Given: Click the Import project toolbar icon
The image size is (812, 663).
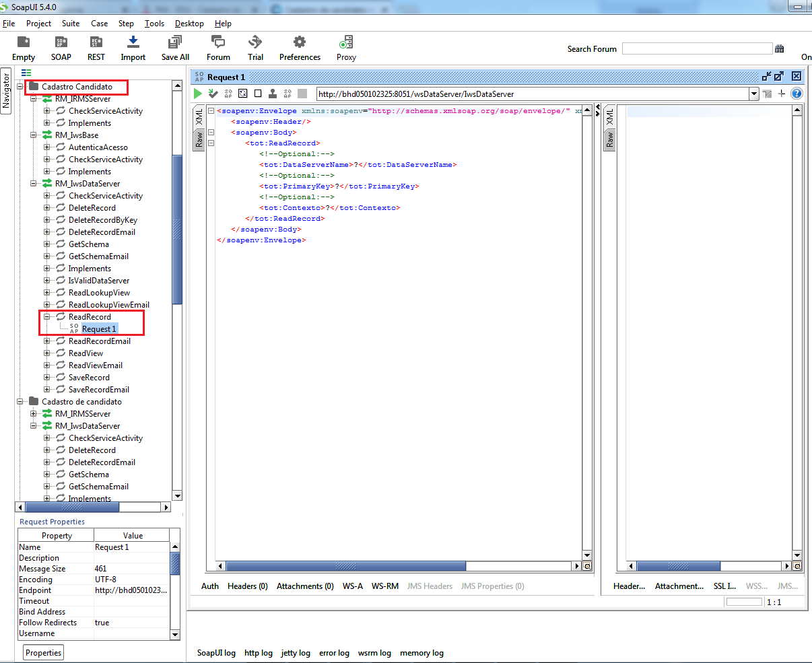Looking at the screenshot, I should (x=133, y=42).
